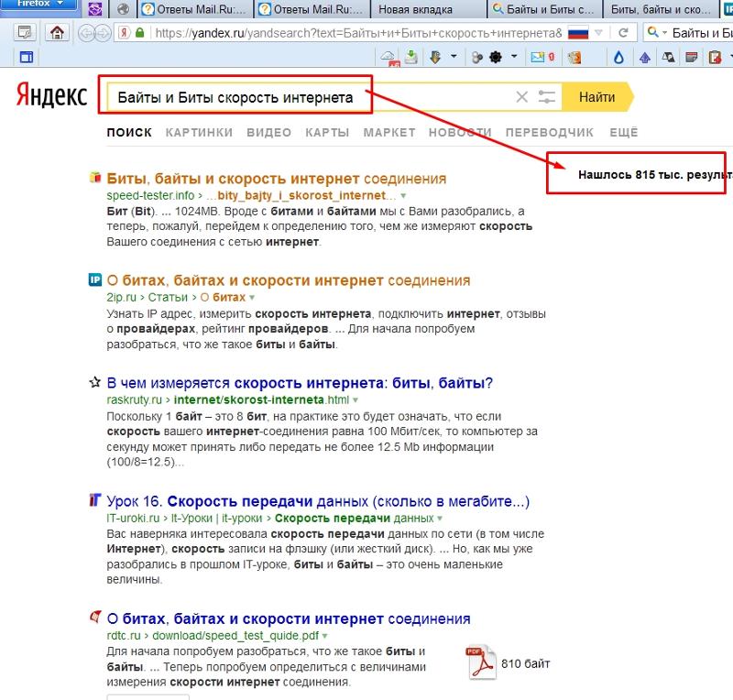Screen dimensions: 733x700
Task: Click the green download tray icon
Action: click(x=410, y=57)
